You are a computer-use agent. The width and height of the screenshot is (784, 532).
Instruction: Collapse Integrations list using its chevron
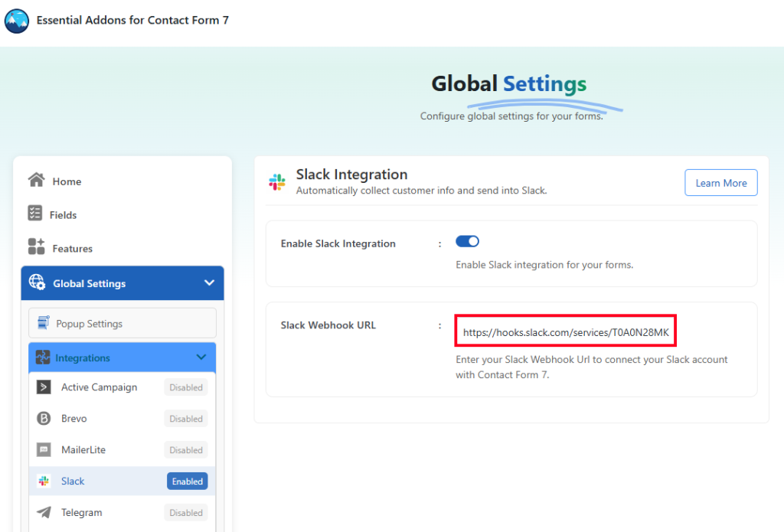(x=201, y=357)
